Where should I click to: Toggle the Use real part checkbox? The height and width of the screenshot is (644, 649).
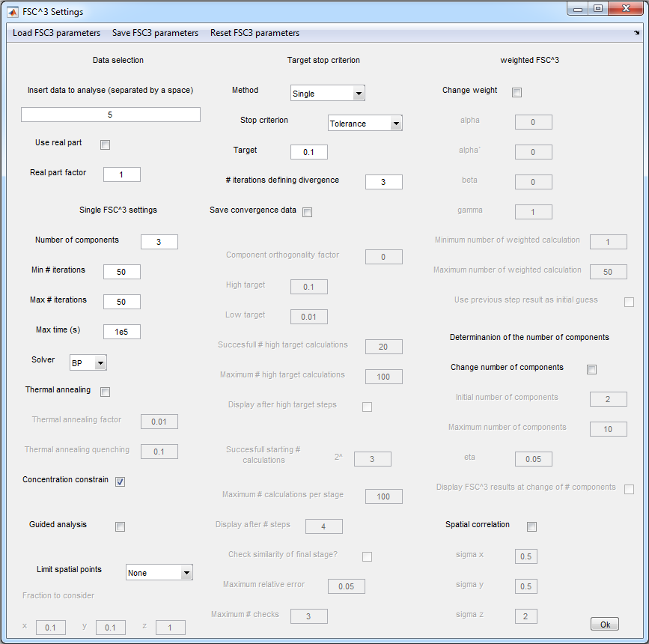105,145
